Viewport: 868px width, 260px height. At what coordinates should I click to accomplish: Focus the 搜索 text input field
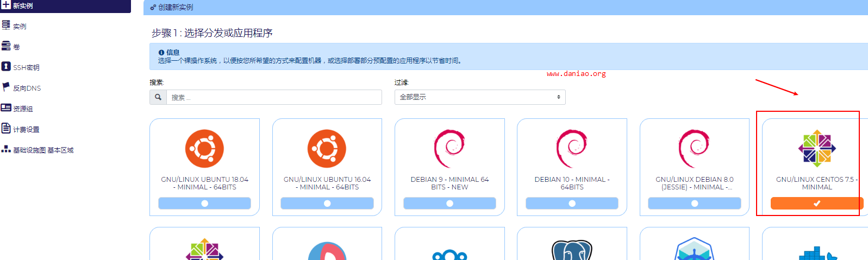click(x=274, y=97)
